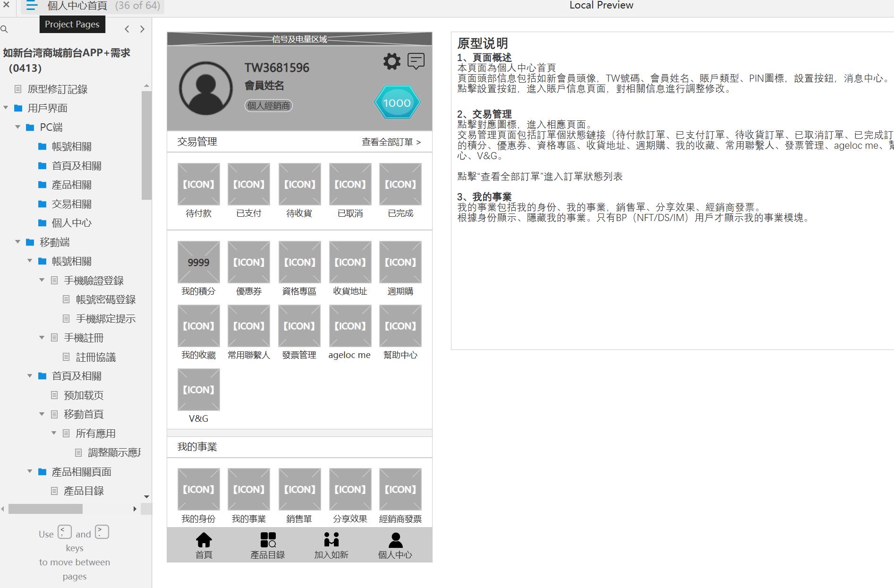
Task: Go to previous page with left chevron
Action: 127,29
